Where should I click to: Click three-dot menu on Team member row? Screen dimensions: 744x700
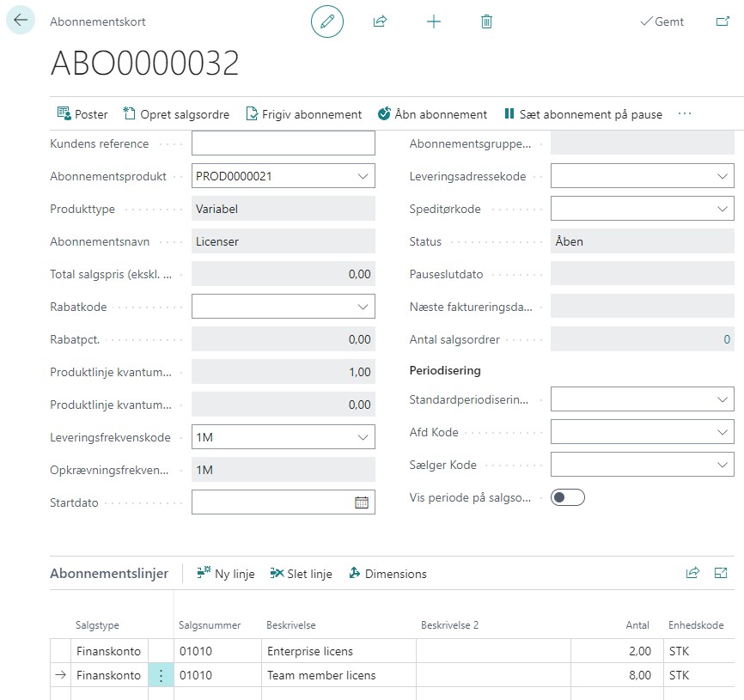point(161,675)
